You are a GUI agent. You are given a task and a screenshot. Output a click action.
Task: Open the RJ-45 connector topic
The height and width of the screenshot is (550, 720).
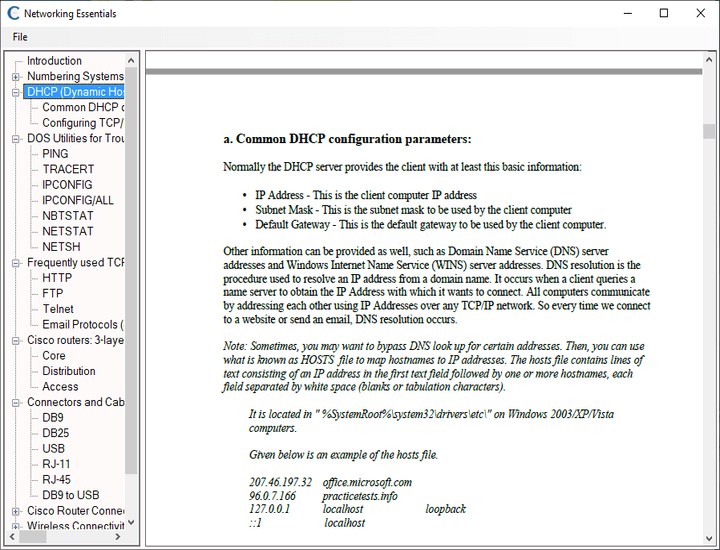click(56, 480)
